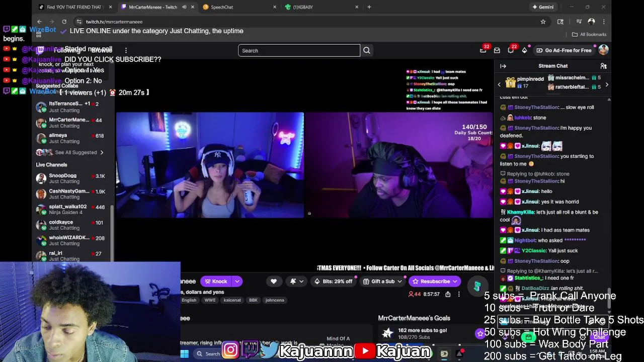Collapse the Stream Chat panel arrow

click(x=503, y=66)
